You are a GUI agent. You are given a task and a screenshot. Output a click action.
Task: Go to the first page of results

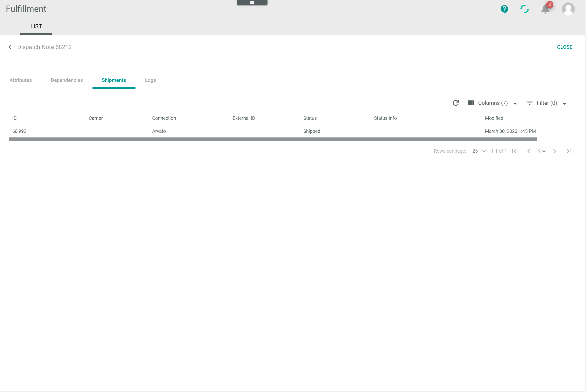click(x=514, y=151)
